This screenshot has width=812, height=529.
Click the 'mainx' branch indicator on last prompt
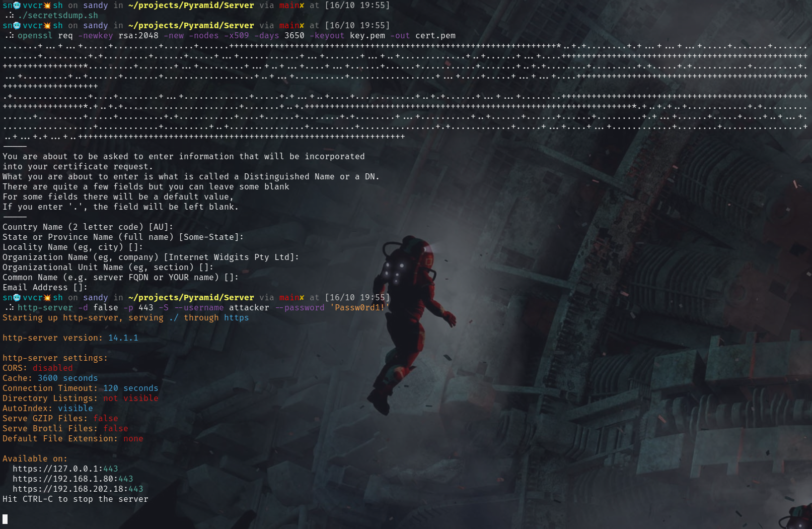(x=291, y=297)
